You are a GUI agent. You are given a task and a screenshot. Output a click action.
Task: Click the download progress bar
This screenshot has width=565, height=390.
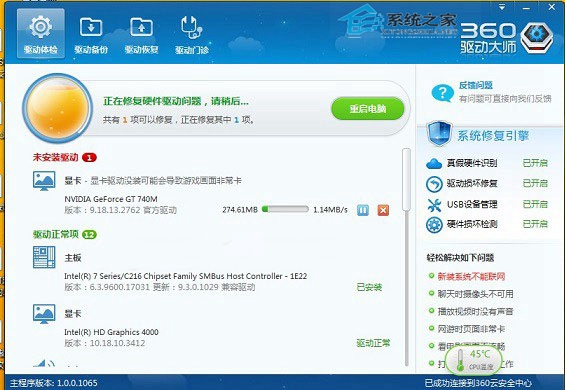(285, 209)
